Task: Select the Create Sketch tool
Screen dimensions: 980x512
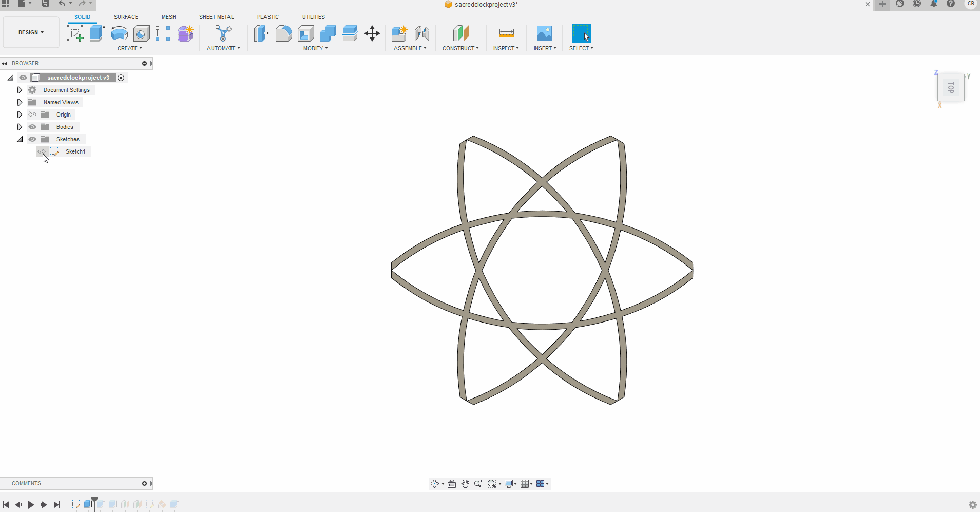Action: (x=76, y=33)
